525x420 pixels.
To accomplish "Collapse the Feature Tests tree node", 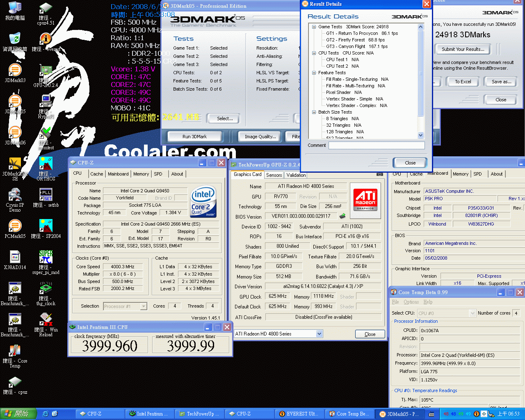I will point(314,73).
